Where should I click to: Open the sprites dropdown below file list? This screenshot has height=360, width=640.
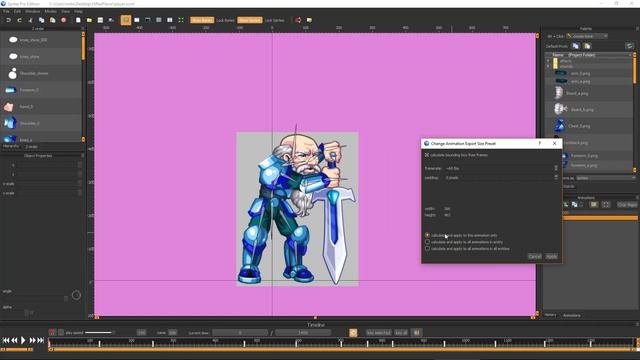pyautogui.click(x=606, y=178)
